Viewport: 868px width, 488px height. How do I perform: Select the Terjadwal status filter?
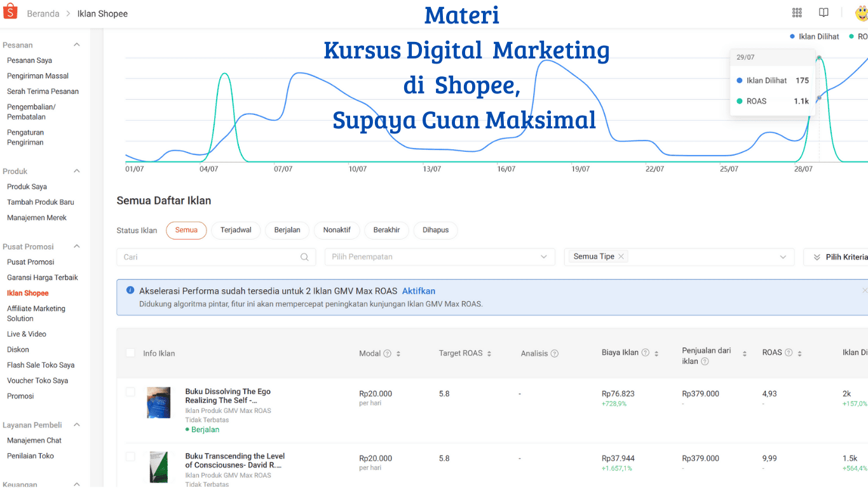tap(236, 230)
